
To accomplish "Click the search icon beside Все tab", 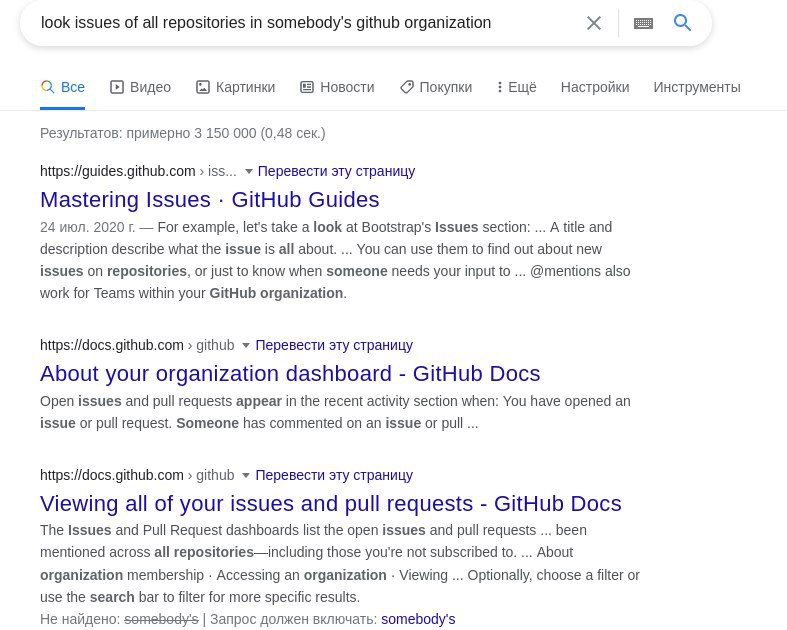I will pos(47,87).
